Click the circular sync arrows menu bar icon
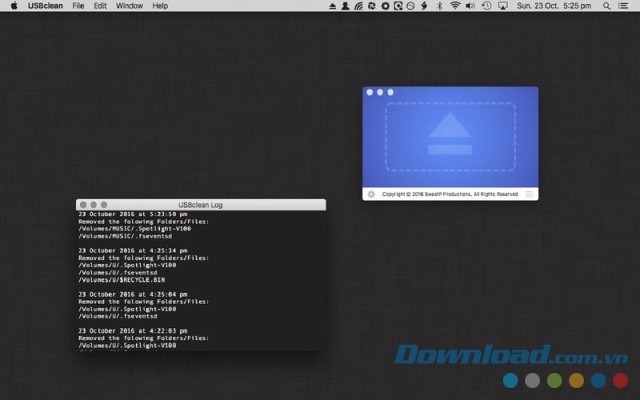 click(371, 6)
